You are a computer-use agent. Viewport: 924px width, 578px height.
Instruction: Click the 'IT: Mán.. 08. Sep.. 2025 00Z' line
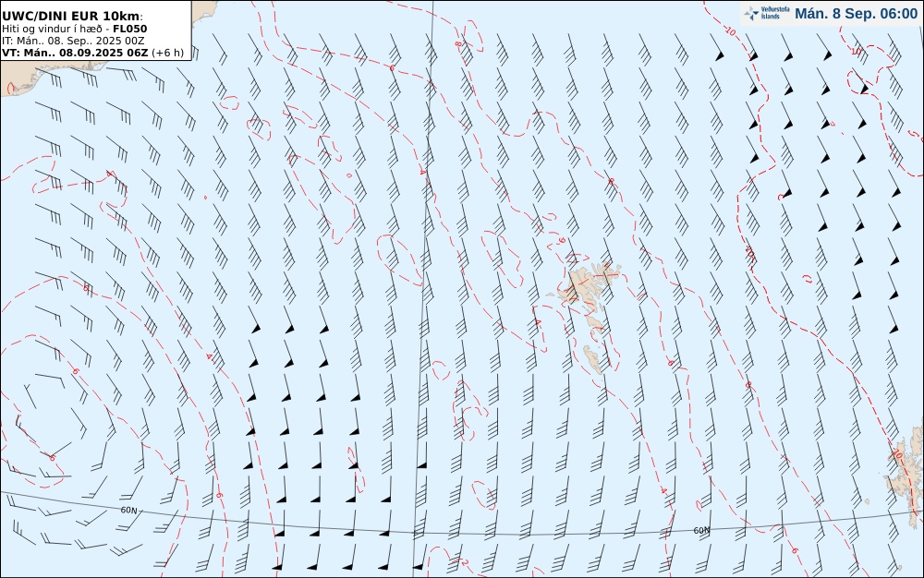(73, 41)
